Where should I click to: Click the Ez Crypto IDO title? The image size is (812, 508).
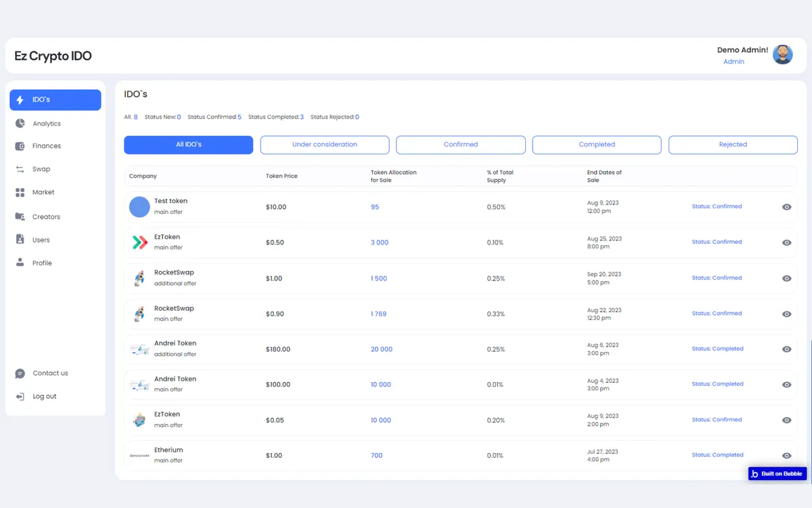point(53,56)
